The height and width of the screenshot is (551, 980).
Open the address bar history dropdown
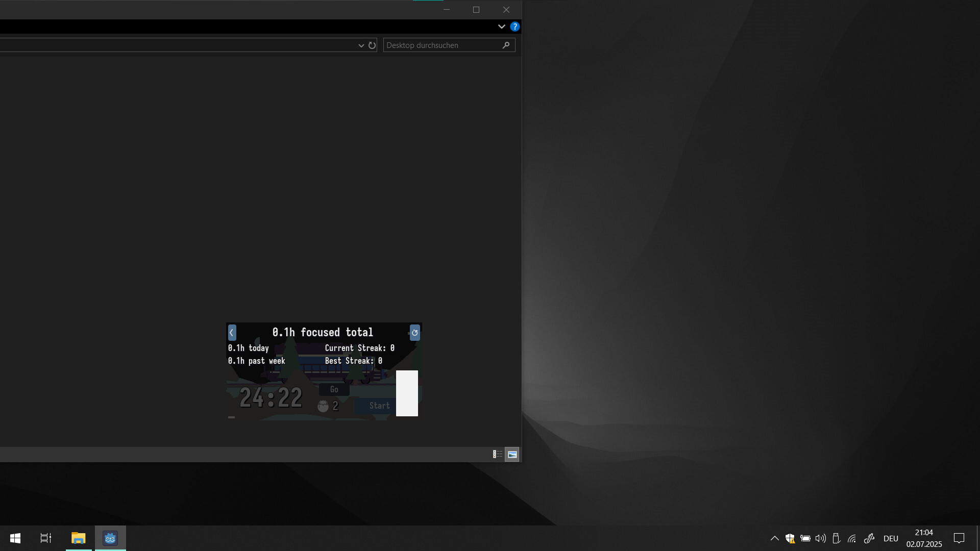[361, 45]
